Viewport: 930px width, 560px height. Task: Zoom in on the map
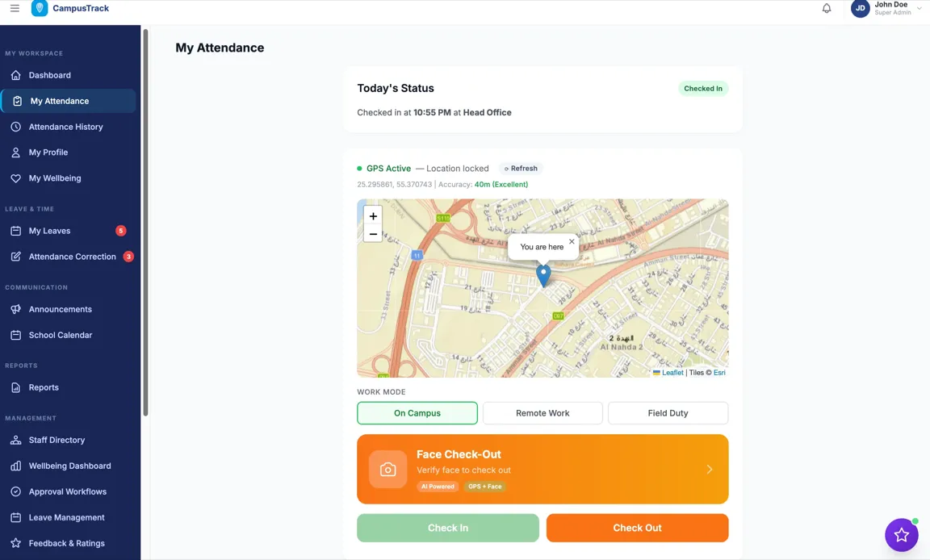click(x=373, y=216)
